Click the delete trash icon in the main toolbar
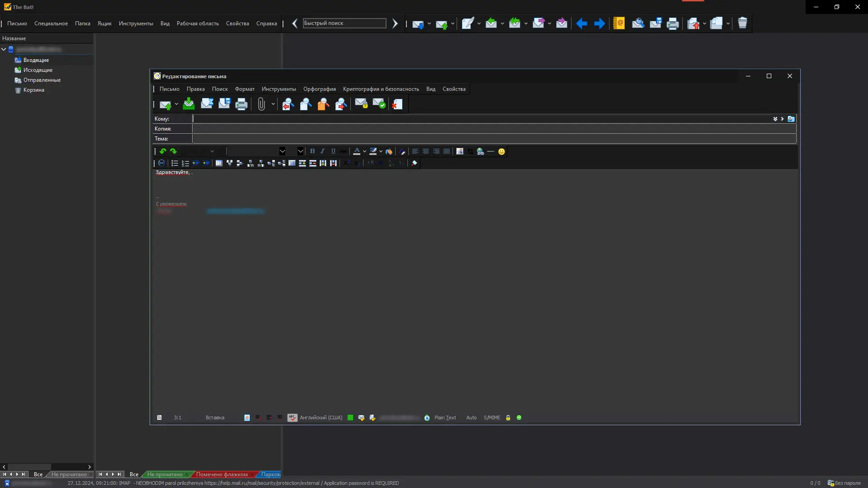The height and width of the screenshot is (488, 868). coord(742,23)
